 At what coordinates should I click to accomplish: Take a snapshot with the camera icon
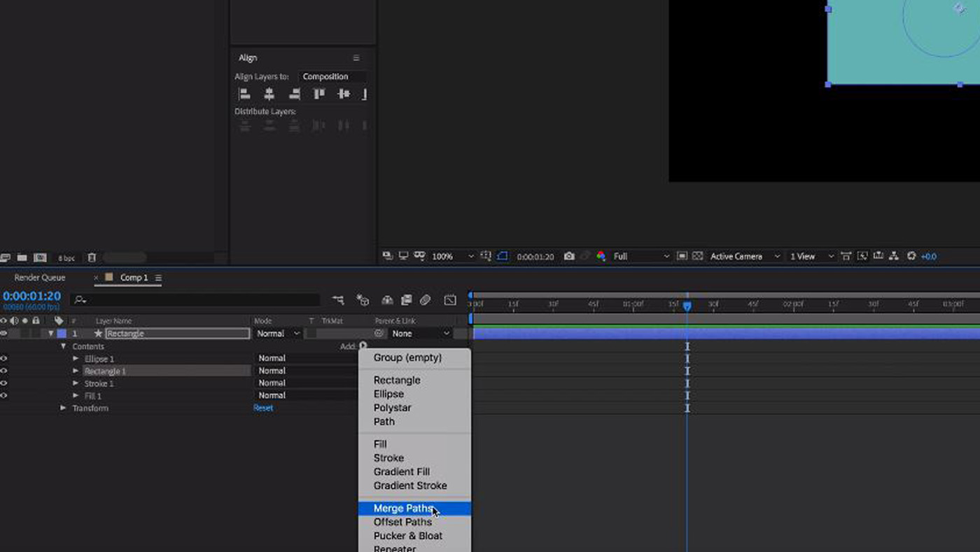569,256
